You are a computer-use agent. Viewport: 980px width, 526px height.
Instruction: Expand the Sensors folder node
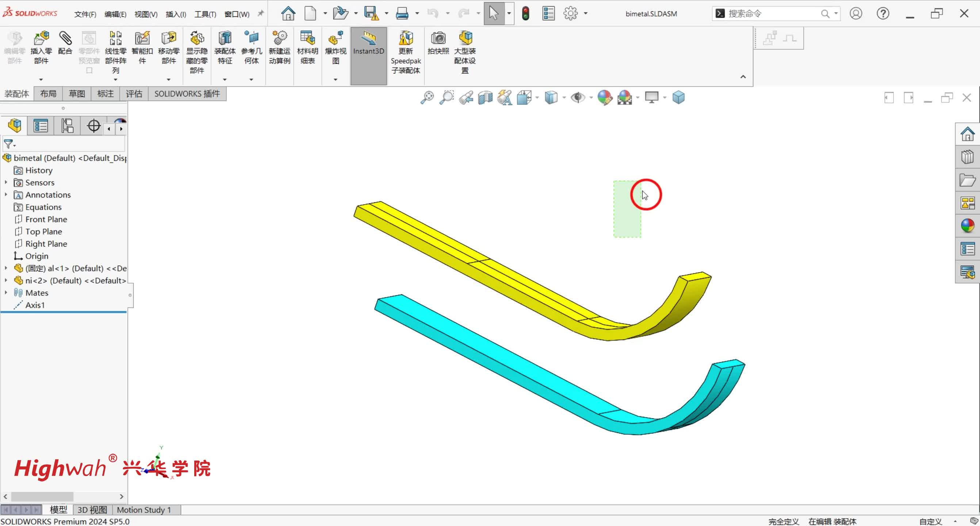[6, 182]
